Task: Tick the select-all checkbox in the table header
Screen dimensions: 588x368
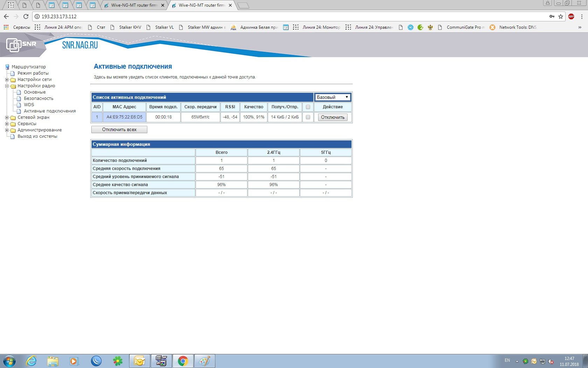Action: (308, 107)
